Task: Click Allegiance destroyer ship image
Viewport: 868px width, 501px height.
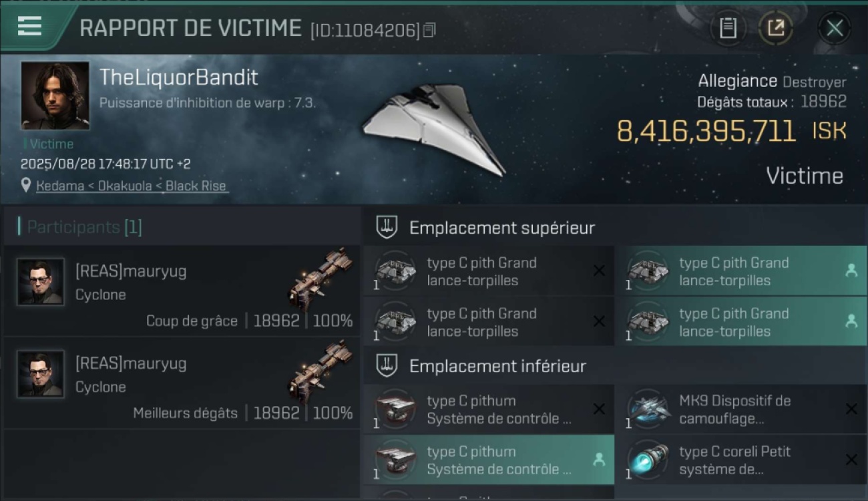Action: tap(434, 128)
